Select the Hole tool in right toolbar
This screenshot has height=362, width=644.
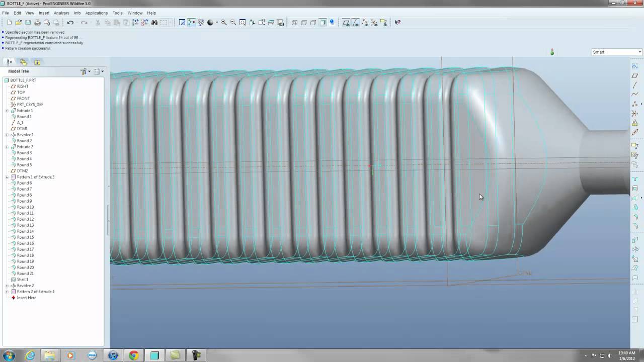pos(635,179)
